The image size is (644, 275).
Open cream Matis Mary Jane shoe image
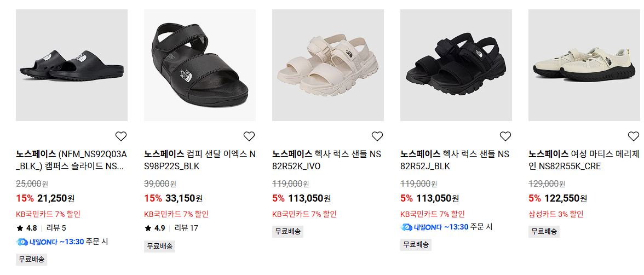tap(584, 65)
